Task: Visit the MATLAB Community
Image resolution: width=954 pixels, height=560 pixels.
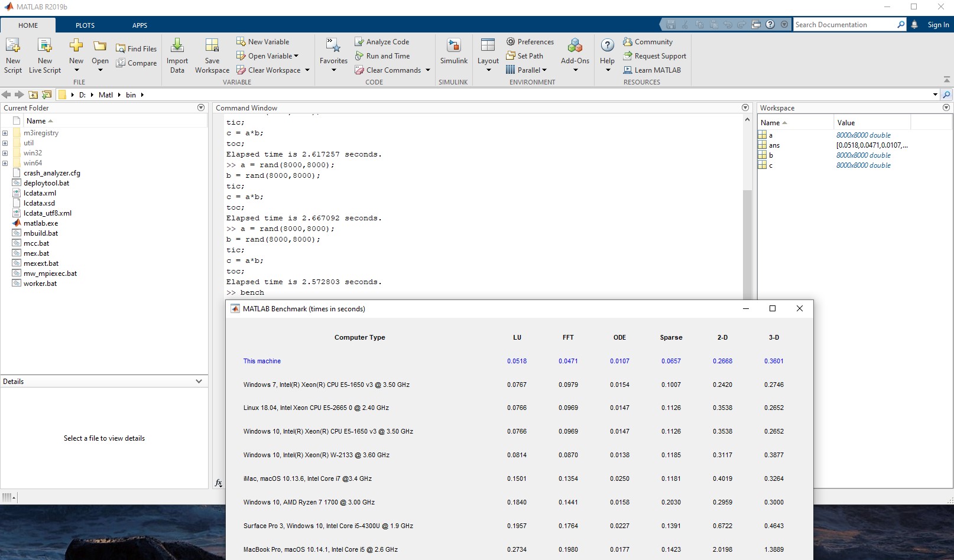Action: coord(648,42)
